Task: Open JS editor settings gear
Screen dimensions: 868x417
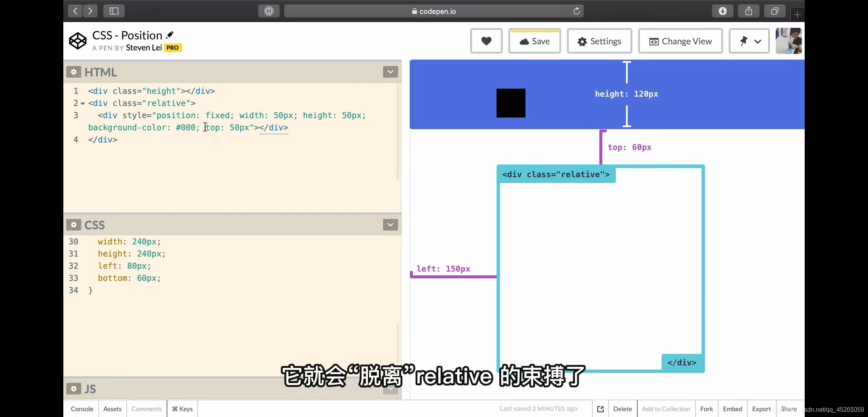Action: 74,388
